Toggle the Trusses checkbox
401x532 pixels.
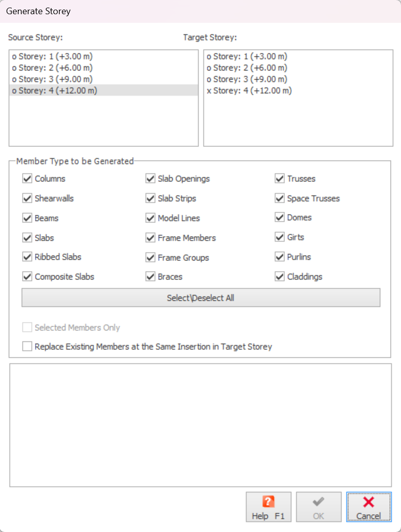coord(280,179)
